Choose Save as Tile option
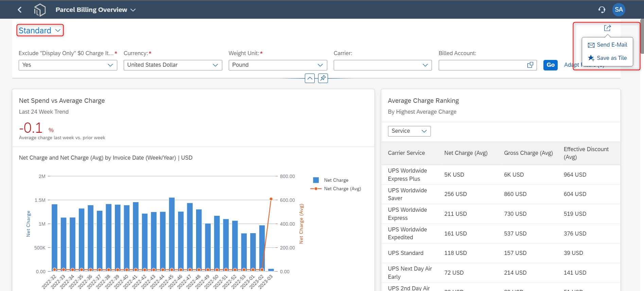The width and height of the screenshot is (644, 291). point(607,58)
